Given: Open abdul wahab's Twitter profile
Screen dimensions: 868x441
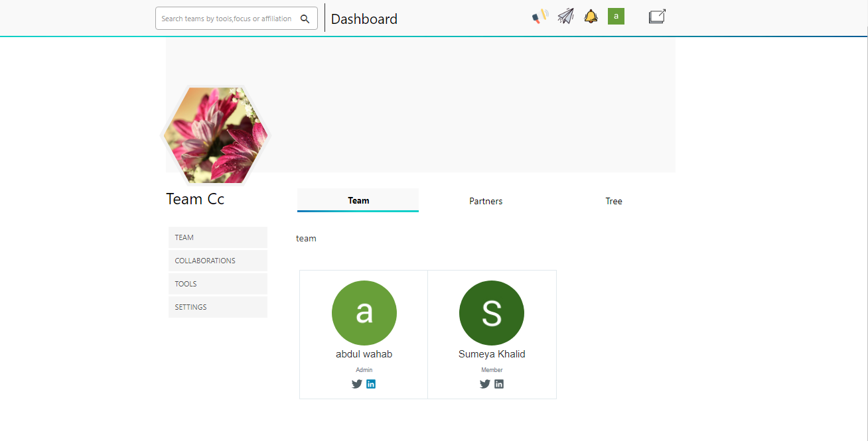Looking at the screenshot, I should click(357, 384).
